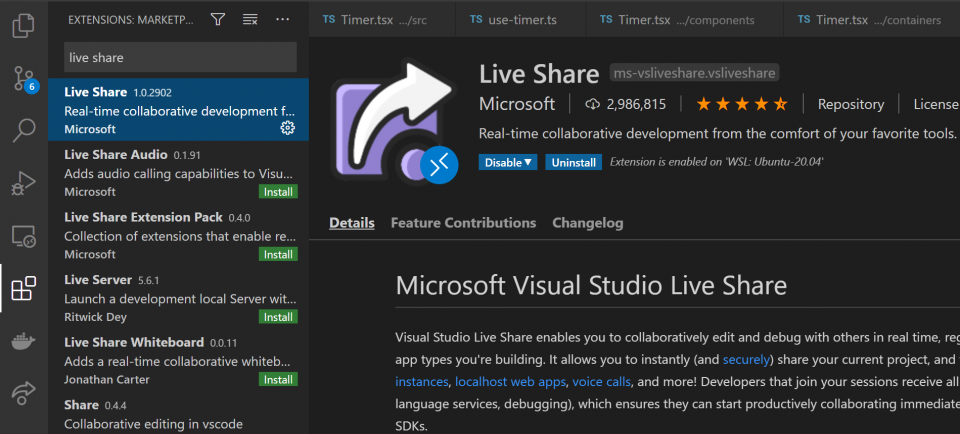The width and height of the screenshot is (960, 434).
Task: Follow the 'localhost web apps' hyperlink
Action: (511, 381)
